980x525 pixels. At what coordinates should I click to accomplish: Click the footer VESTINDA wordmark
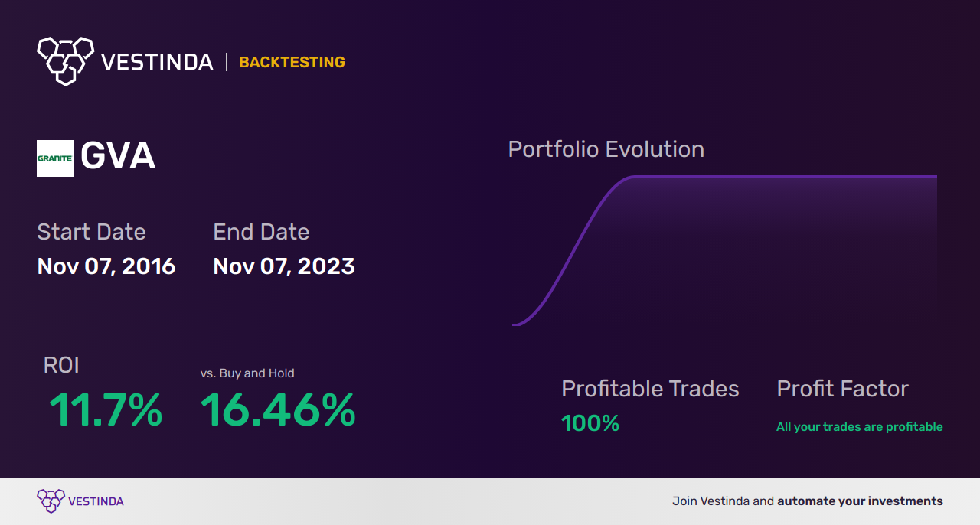coord(96,501)
